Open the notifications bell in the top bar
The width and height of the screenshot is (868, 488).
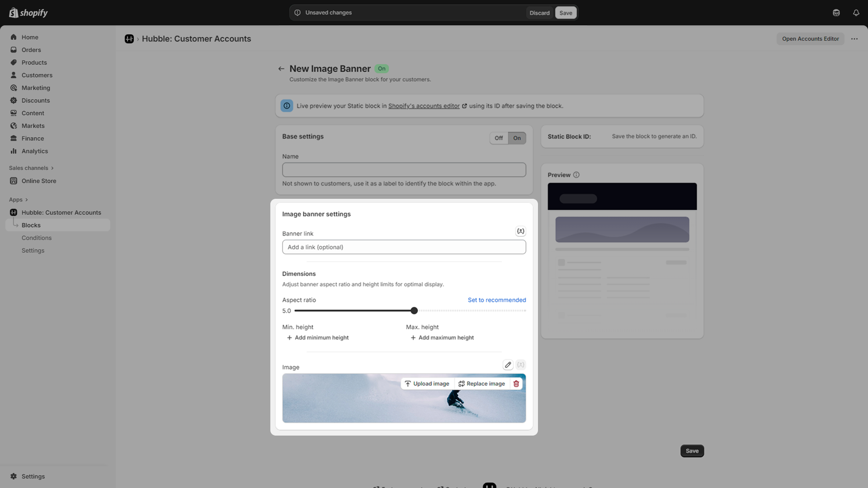point(856,13)
